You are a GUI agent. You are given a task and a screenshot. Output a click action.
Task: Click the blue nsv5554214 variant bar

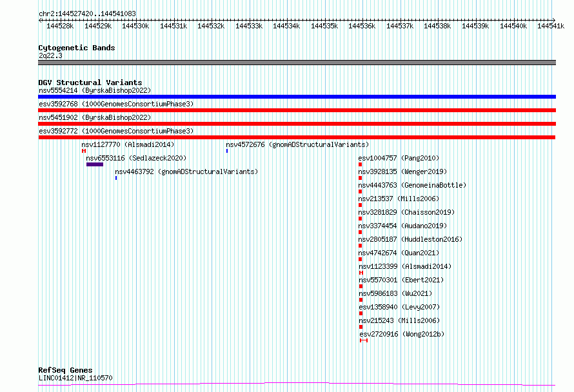(297, 97)
